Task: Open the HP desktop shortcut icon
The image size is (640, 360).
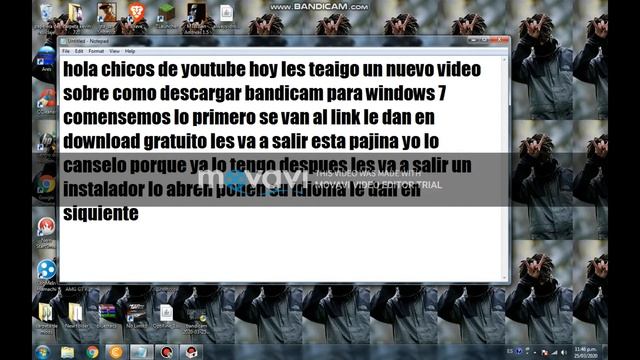Action: (x=47, y=142)
